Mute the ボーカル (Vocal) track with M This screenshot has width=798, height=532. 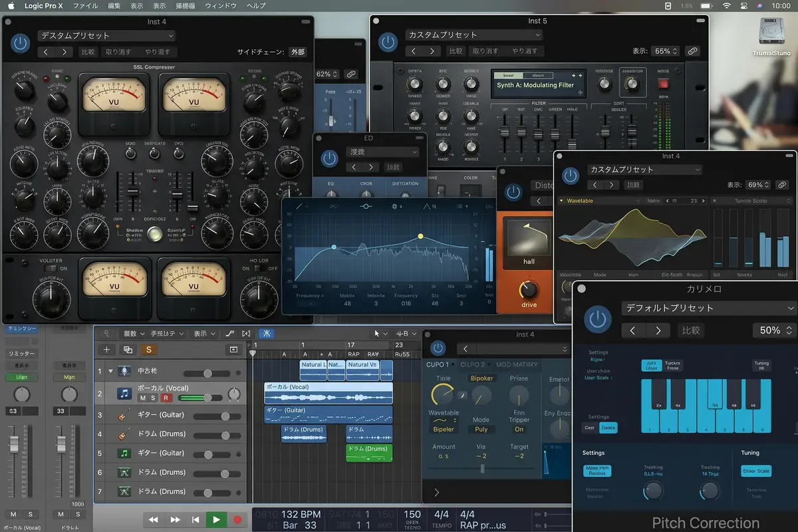click(x=142, y=398)
